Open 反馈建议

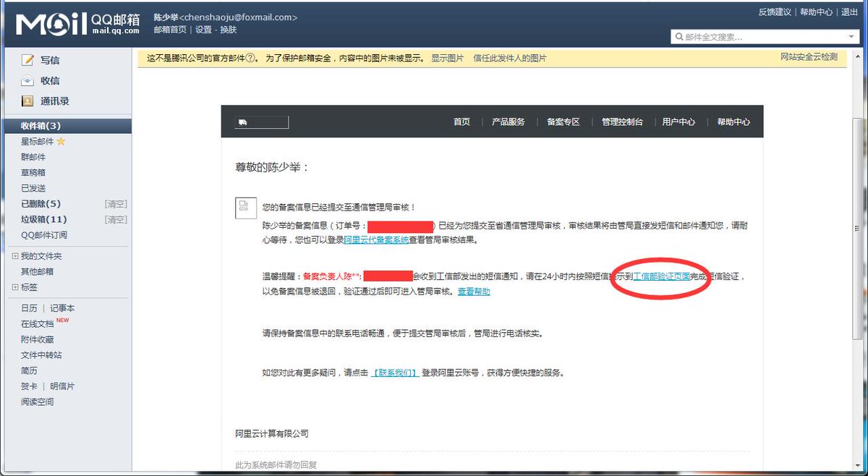pos(775,12)
